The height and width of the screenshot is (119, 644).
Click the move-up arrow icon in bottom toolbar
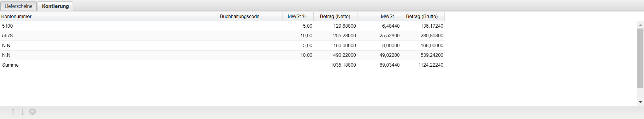pyautogui.click(x=13, y=112)
